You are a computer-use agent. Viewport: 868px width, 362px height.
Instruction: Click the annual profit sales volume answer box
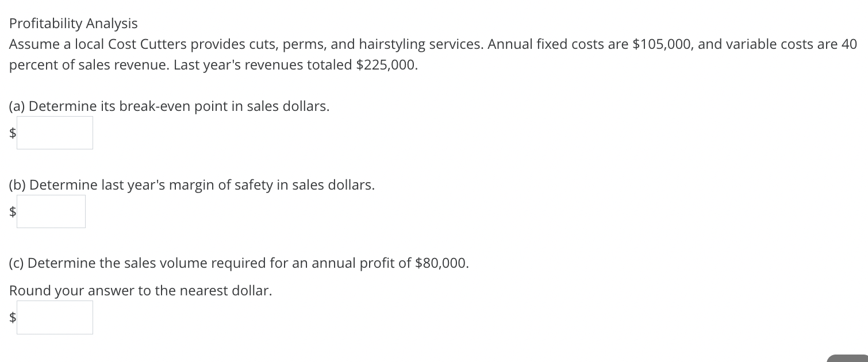[55, 317]
